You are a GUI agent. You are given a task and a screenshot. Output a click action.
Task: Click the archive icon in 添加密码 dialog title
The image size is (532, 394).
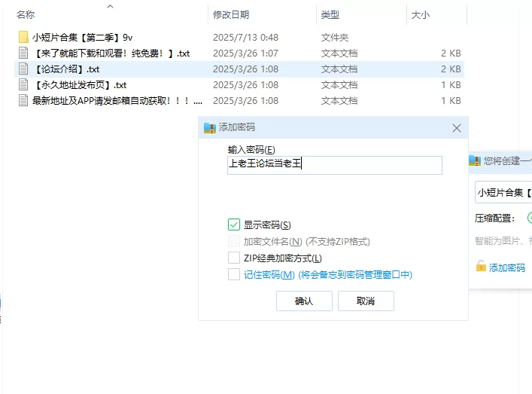(x=210, y=128)
